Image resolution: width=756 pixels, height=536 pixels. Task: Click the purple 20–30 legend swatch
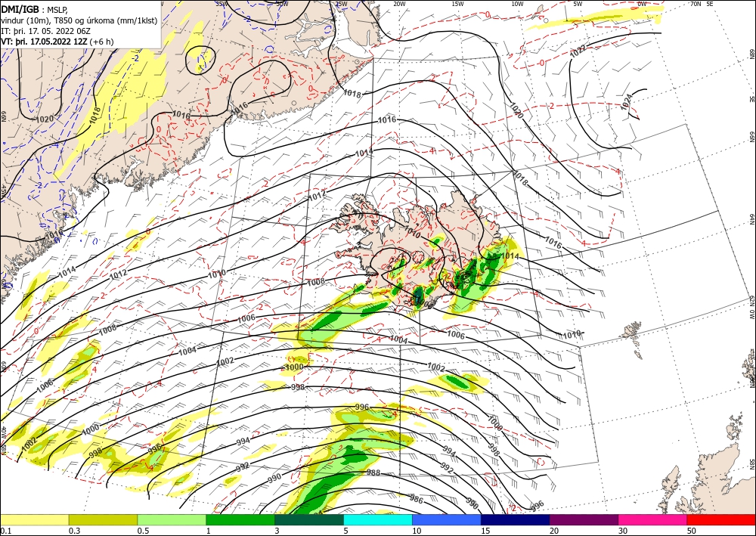pos(584,519)
